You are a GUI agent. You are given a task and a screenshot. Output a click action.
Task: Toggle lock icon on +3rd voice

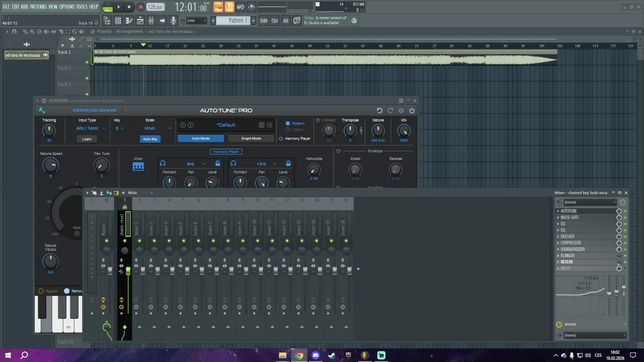point(288,163)
